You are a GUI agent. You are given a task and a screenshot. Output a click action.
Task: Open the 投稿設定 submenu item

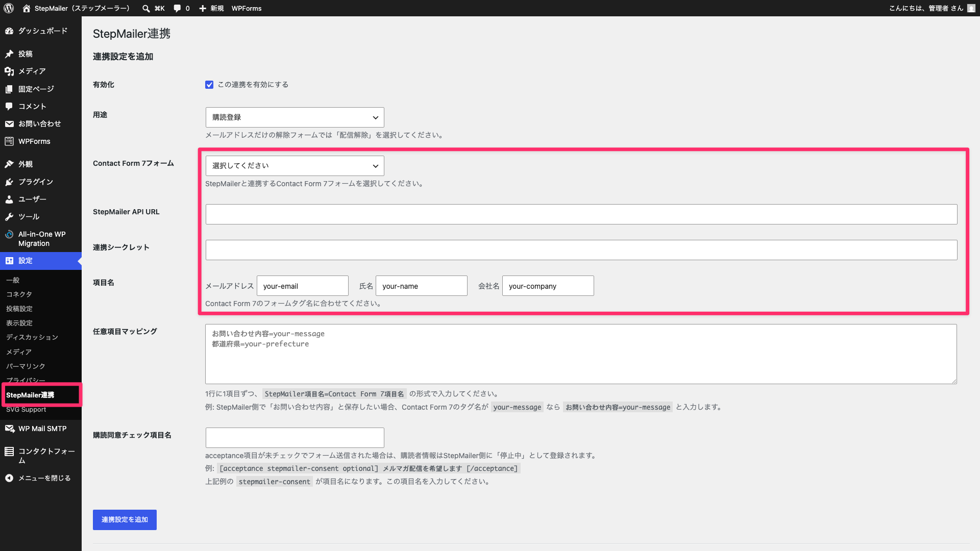click(x=19, y=309)
